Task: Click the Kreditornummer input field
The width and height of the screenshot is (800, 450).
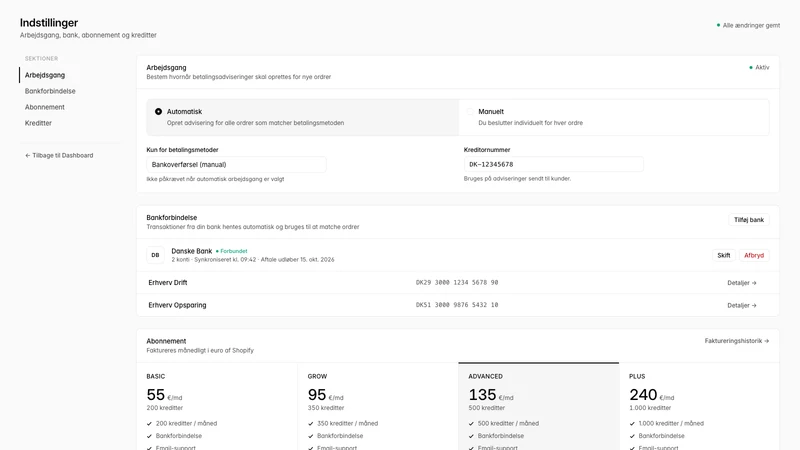Action: 554,164
